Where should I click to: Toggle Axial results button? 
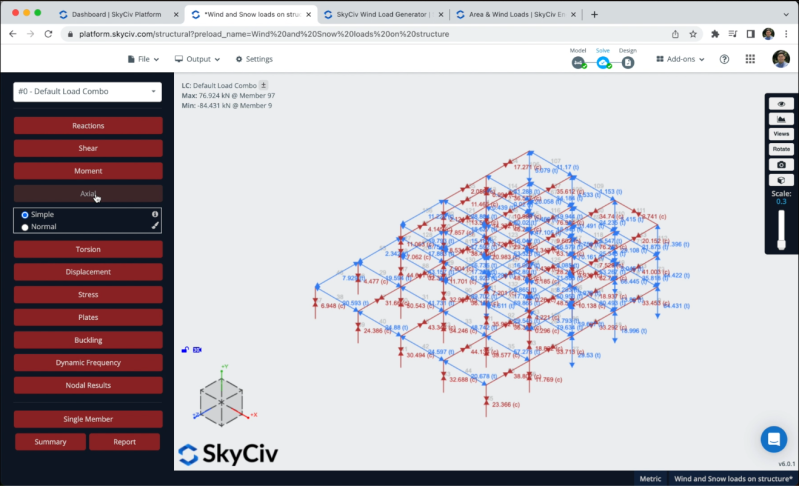88,194
